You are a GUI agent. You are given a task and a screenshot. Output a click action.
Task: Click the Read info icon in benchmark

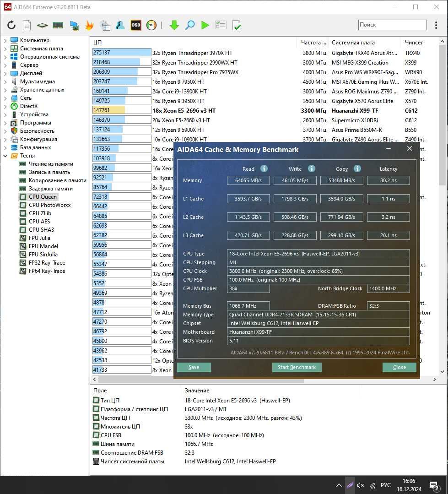pyautogui.click(x=264, y=168)
